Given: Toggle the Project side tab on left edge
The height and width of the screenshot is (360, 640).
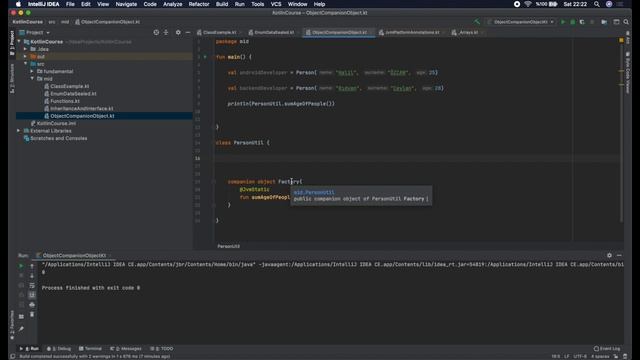Looking at the screenshot, I should coord(12,42).
